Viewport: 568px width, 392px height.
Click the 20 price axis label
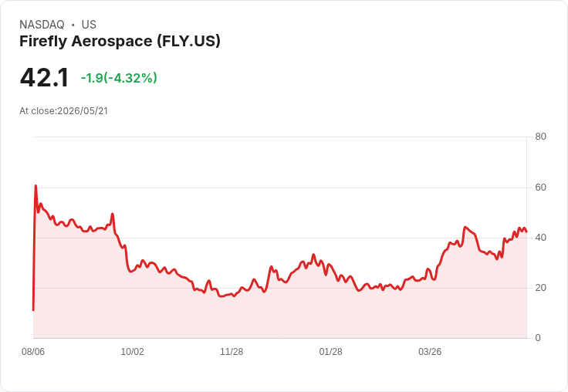(x=540, y=288)
